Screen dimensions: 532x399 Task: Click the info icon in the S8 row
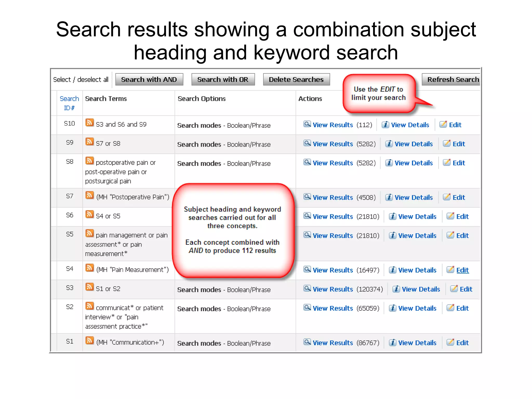389,163
